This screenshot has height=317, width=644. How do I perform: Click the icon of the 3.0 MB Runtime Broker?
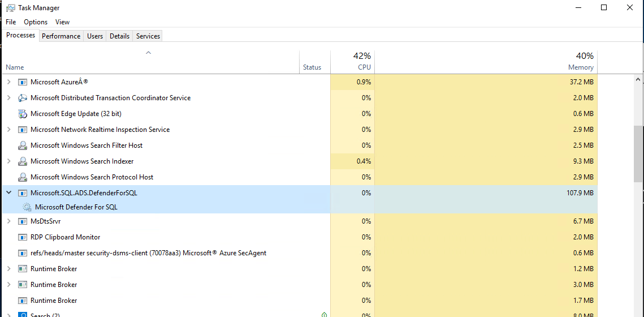coord(23,285)
